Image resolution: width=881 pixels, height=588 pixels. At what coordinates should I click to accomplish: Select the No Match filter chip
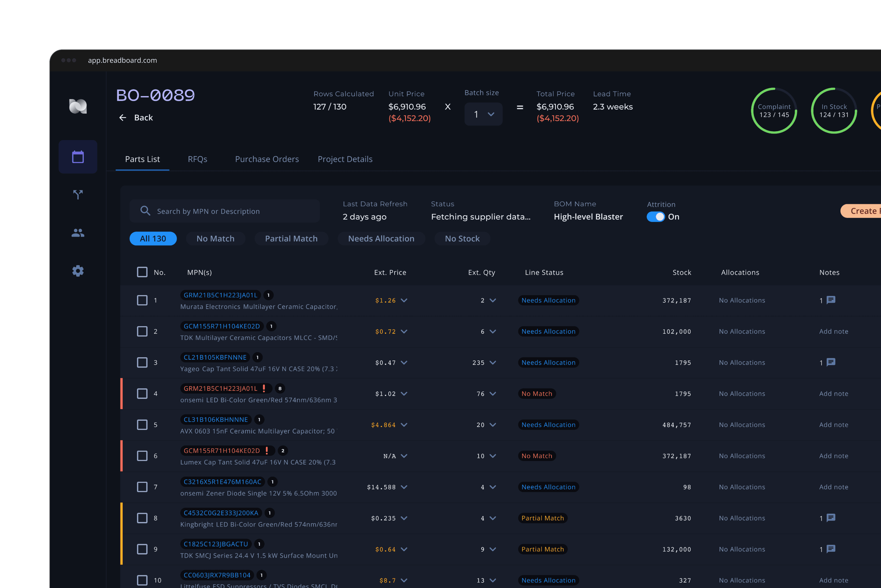[x=215, y=238]
